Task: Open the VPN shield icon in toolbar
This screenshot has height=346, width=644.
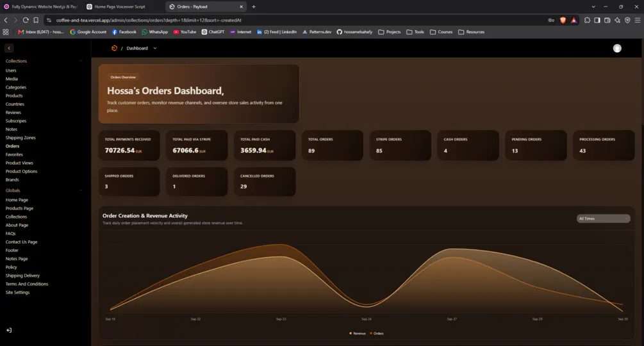Action: pyautogui.click(x=627, y=20)
